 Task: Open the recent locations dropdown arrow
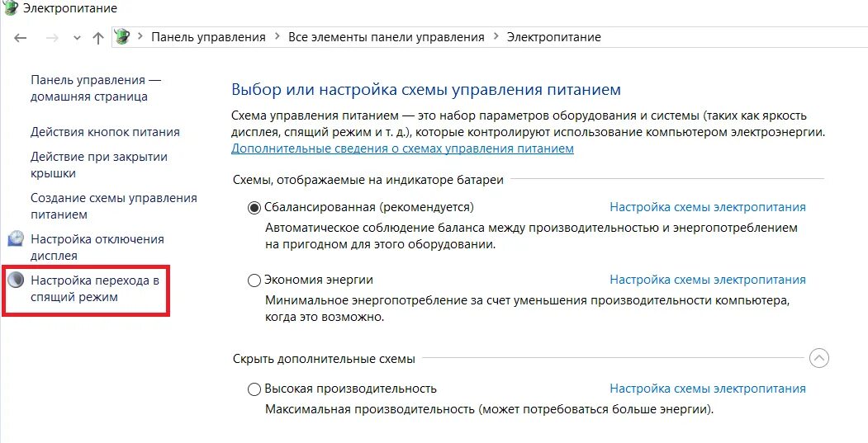(x=77, y=38)
